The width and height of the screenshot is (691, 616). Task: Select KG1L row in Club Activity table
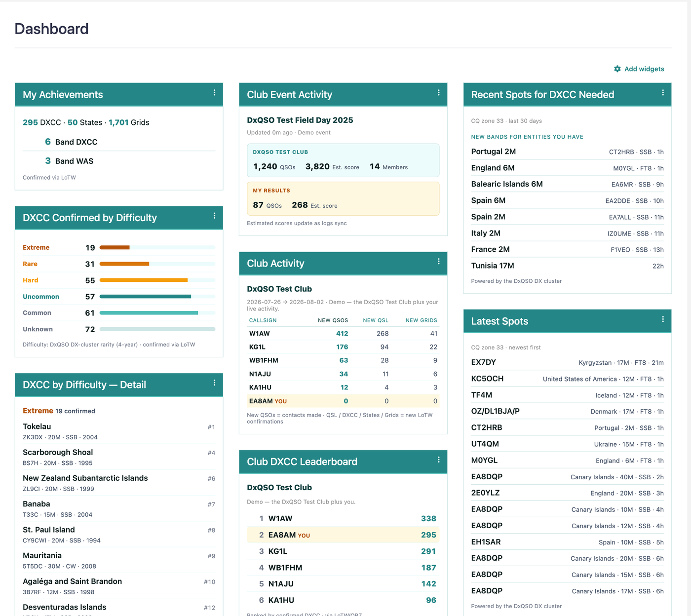click(x=343, y=347)
